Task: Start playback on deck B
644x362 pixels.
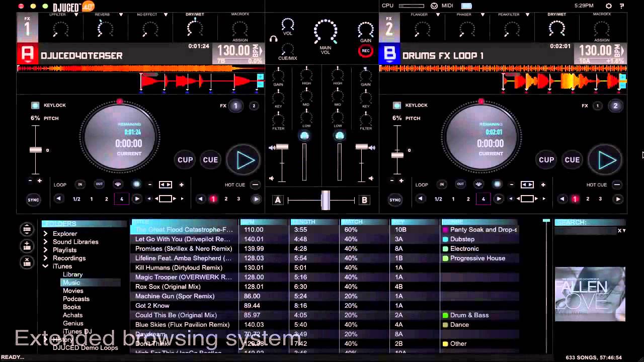Action: pyautogui.click(x=605, y=160)
